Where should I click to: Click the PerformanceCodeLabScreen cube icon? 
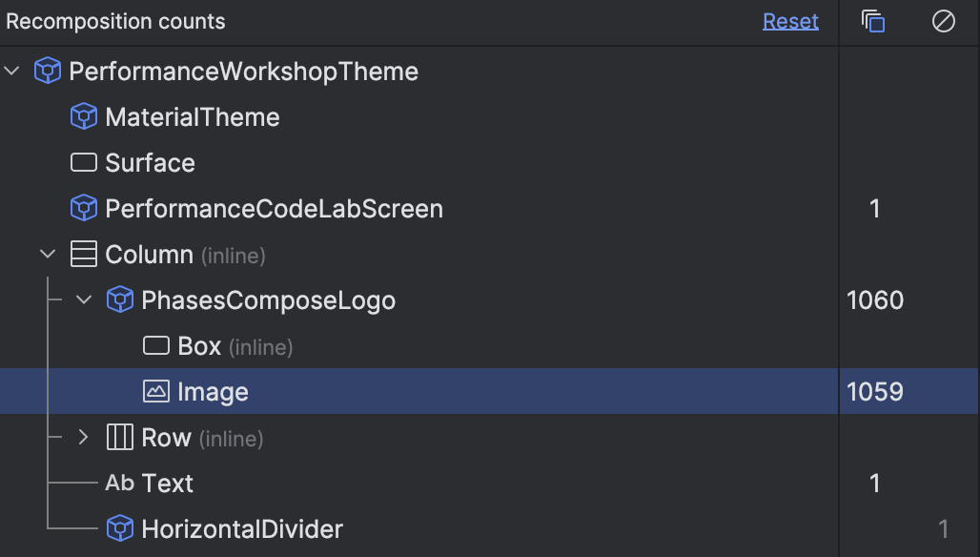tap(84, 209)
